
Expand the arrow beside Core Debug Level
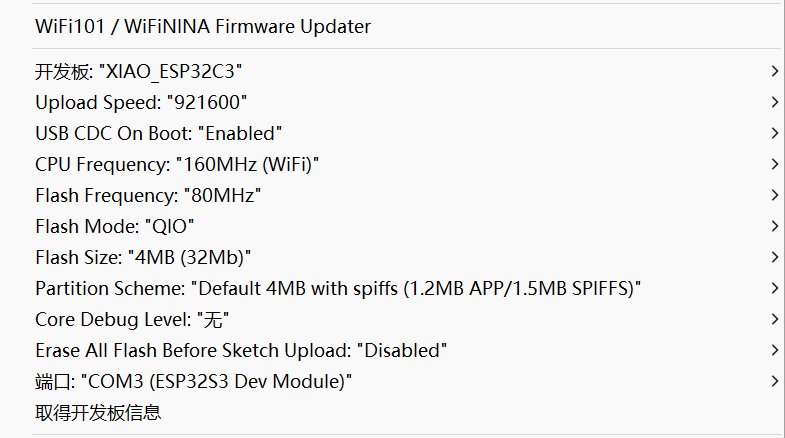774,319
